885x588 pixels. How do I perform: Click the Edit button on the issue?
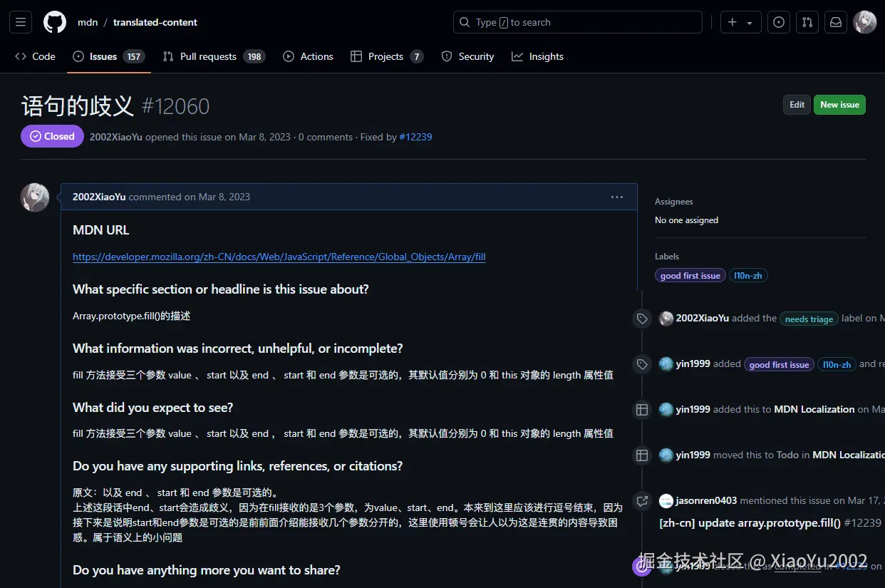pyautogui.click(x=797, y=104)
